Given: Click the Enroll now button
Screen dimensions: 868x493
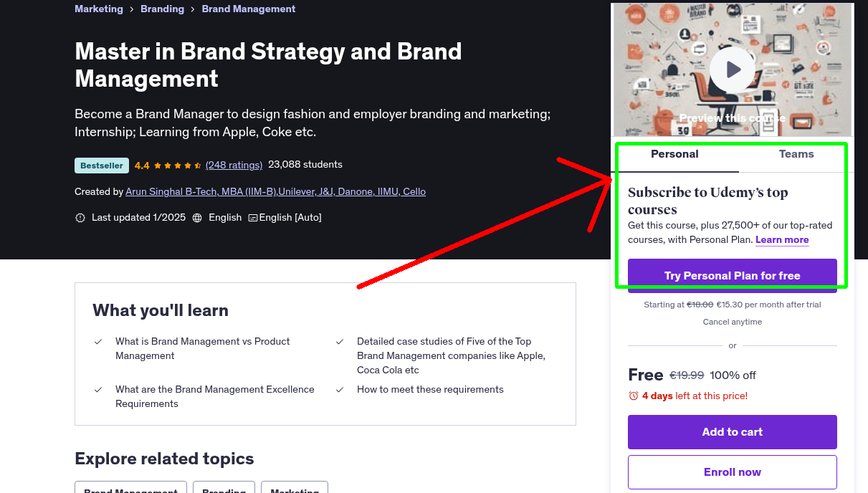Looking at the screenshot, I should point(733,472).
